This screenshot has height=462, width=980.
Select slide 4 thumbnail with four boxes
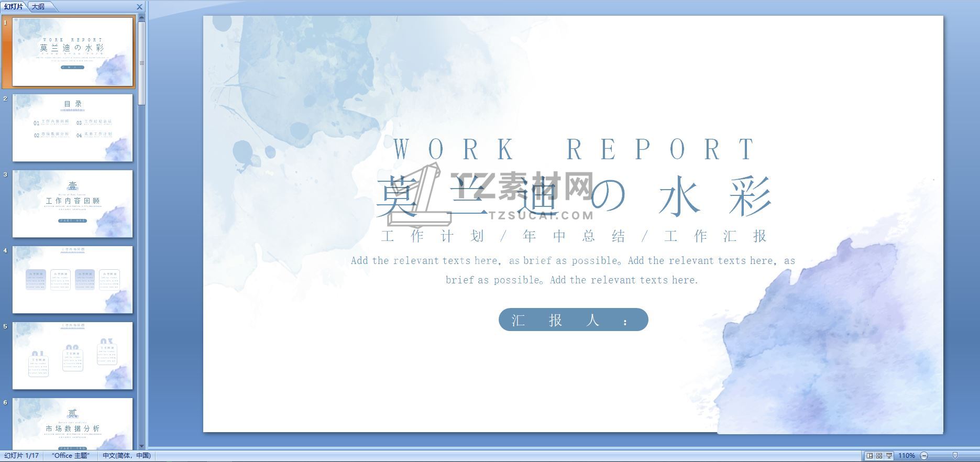(x=73, y=280)
